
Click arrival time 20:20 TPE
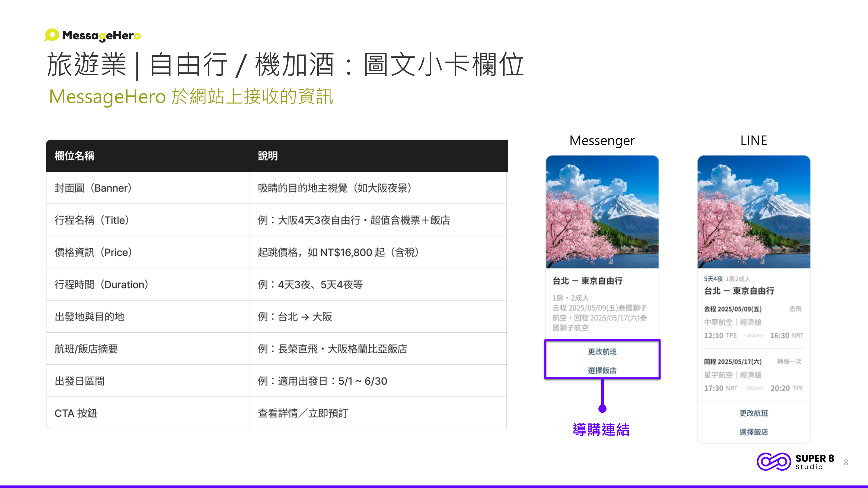click(787, 388)
